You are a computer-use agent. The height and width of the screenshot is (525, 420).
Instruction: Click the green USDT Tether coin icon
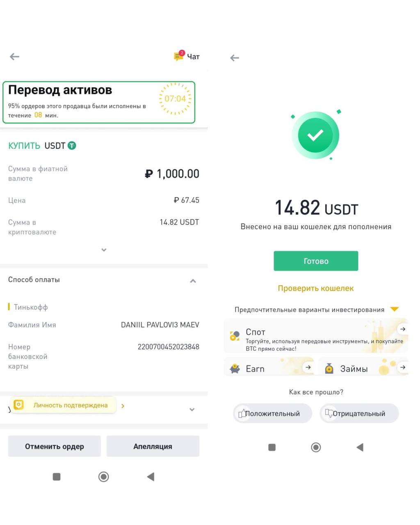pyautogui.click(x=72, y=146)
